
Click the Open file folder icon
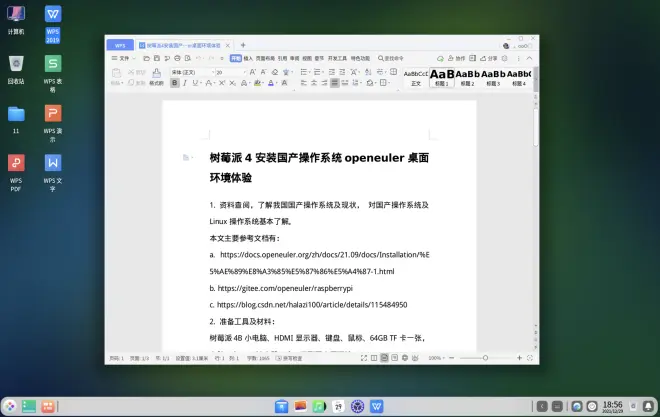(x=146, y=58)
